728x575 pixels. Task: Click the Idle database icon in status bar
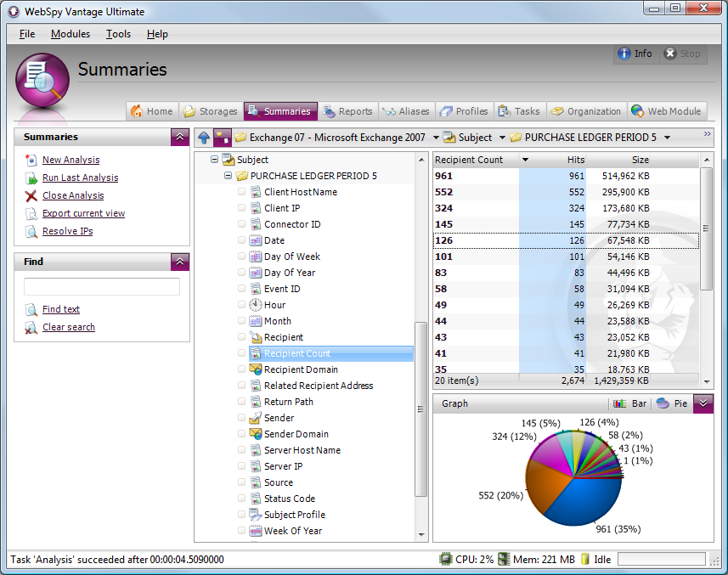585,559
